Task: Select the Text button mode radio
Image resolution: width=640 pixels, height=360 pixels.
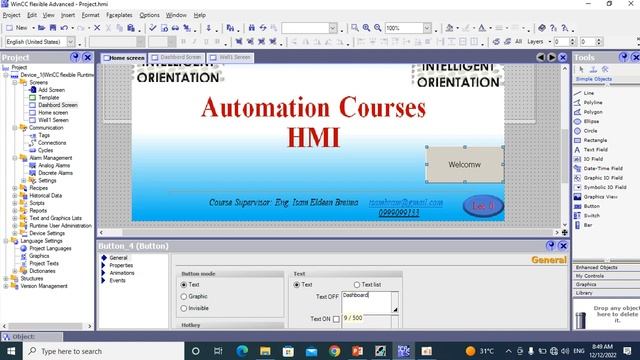Action: (x=184, y=284)
